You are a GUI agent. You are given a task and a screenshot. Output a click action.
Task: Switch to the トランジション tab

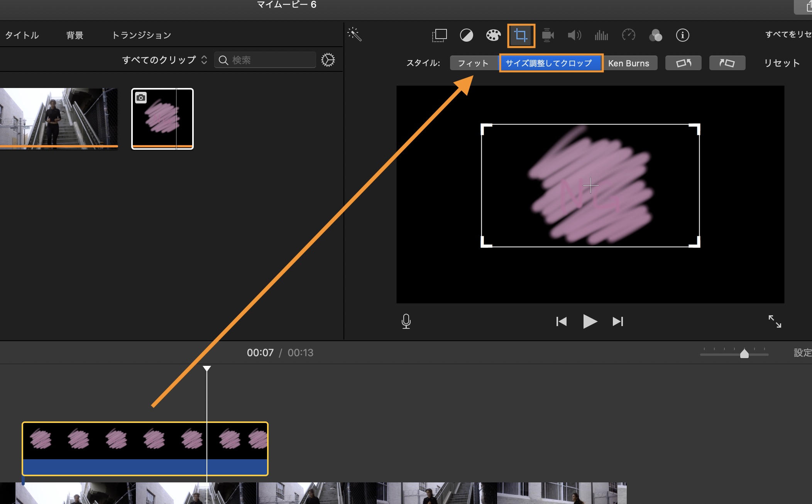click(x=142, y=35)
